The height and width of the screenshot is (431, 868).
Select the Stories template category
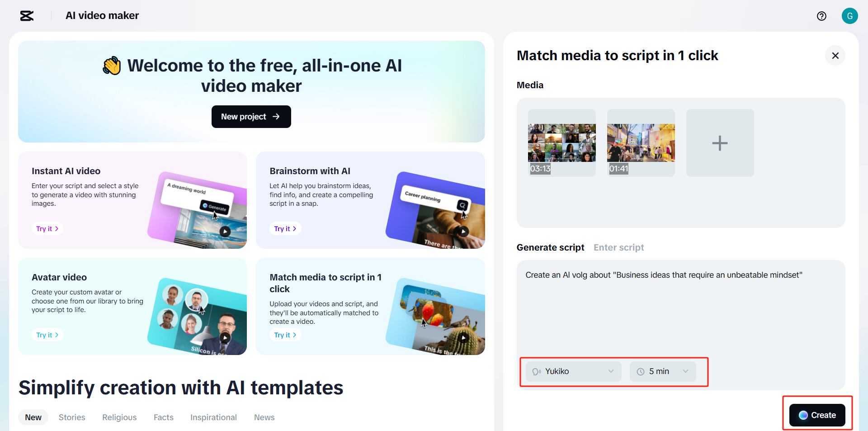[72, 417]
